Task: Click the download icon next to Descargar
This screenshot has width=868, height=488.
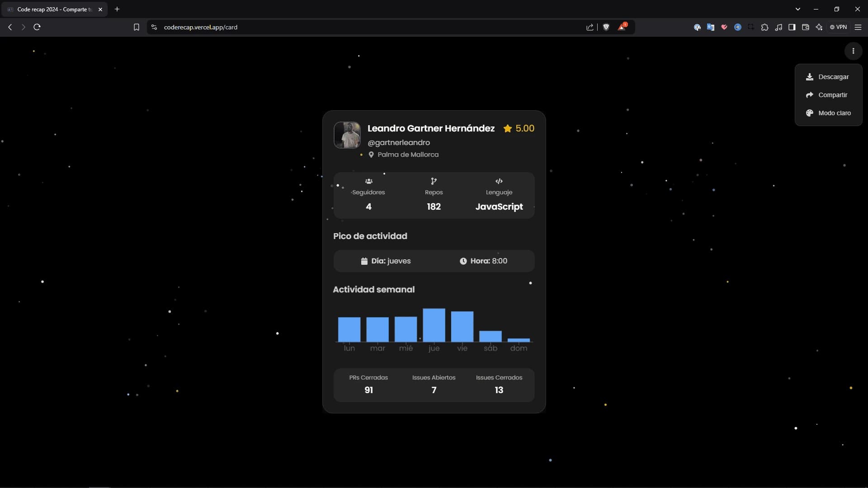Action: [x=809, y=77]
